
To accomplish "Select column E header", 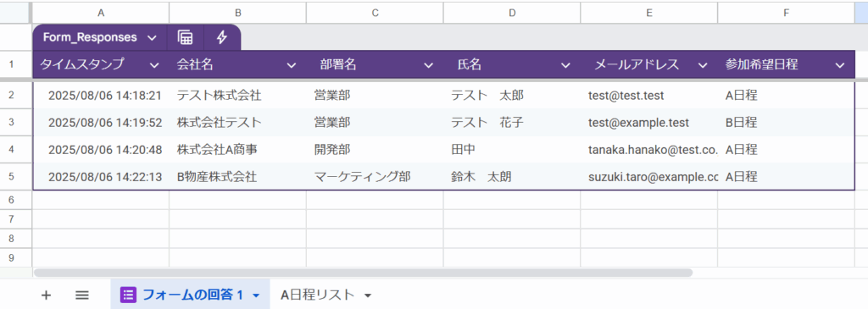I will [648, 12].
